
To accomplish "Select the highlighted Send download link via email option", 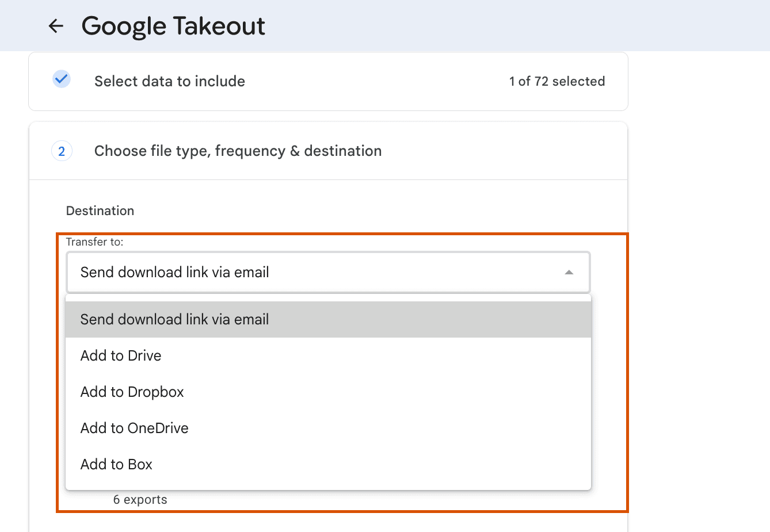I will tap(175, 320).
